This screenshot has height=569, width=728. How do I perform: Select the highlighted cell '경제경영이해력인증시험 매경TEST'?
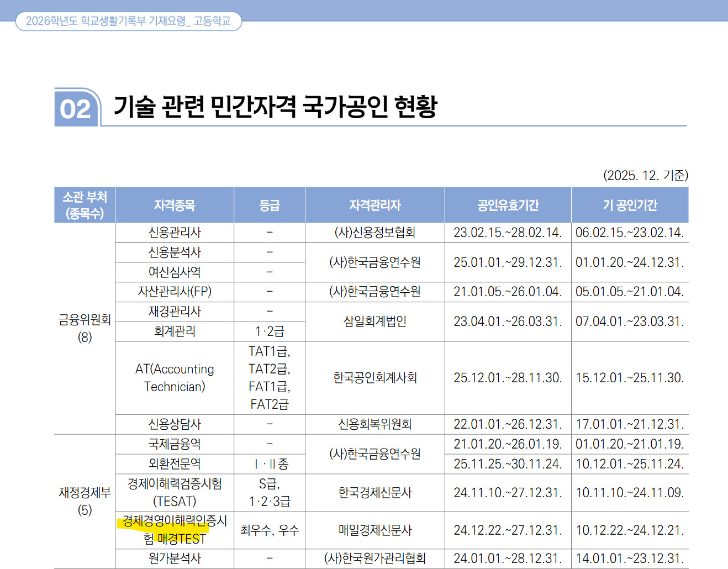[x=175, y=530]
